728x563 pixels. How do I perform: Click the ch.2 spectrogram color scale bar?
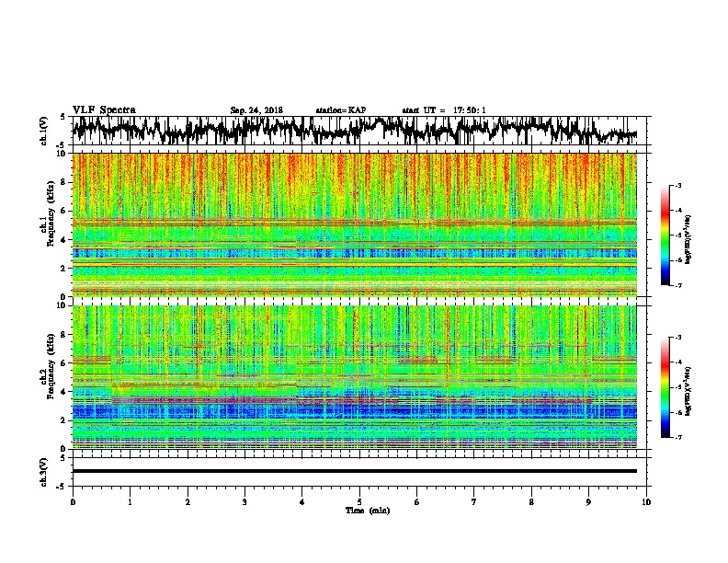[665, 387]
